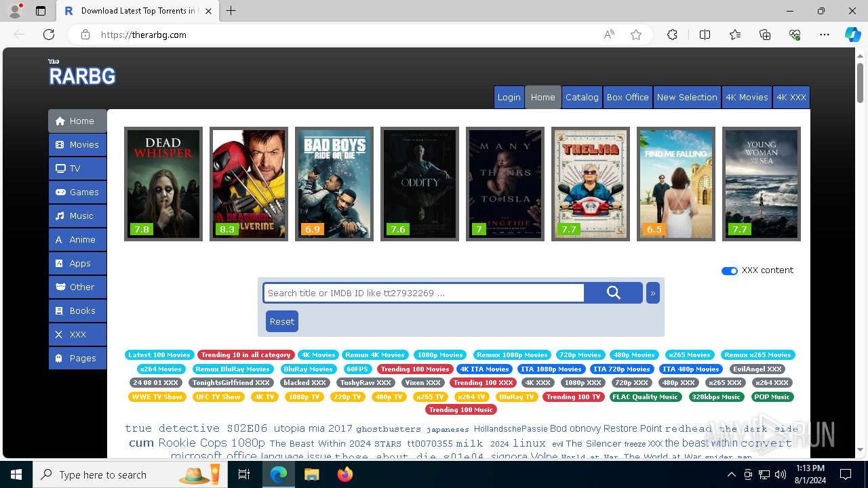Open the Remux 4K Movies tag

tap(374, 354)
